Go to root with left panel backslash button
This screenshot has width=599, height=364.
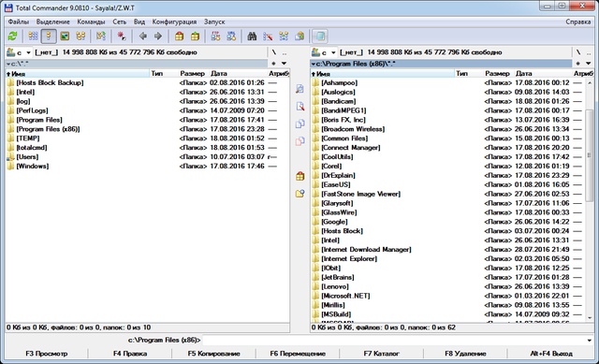coord(274,52)
